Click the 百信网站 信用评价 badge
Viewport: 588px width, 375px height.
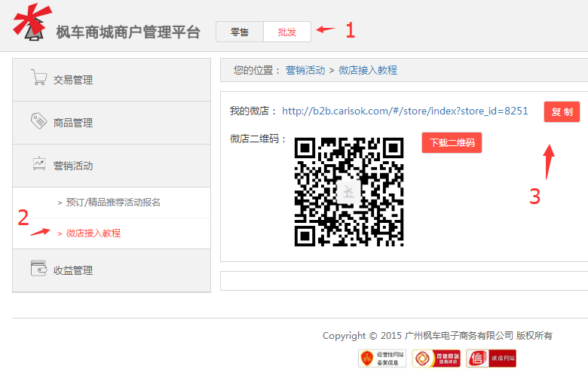pos(436,358)
